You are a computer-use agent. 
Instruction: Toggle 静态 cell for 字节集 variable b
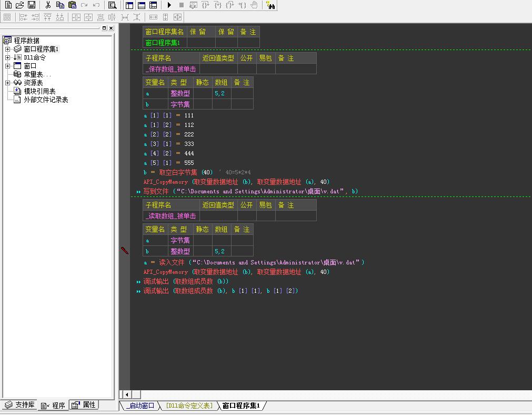coord(203,104)
